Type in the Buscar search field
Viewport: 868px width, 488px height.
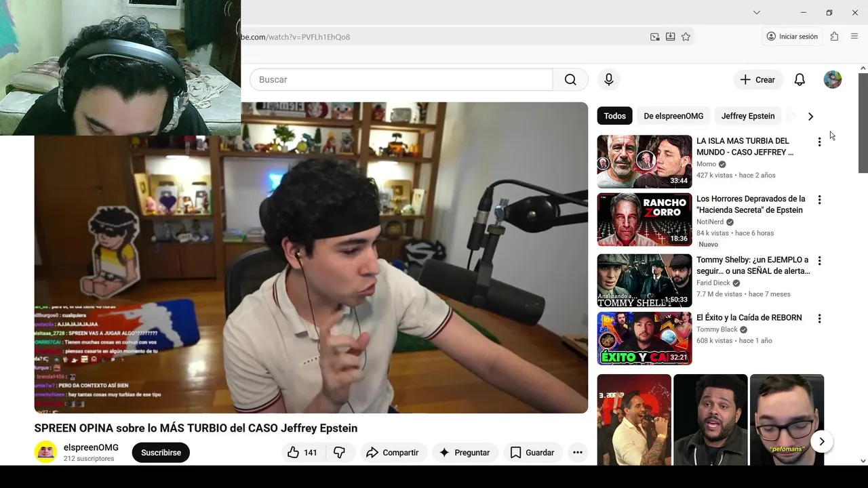pos(401,79)
